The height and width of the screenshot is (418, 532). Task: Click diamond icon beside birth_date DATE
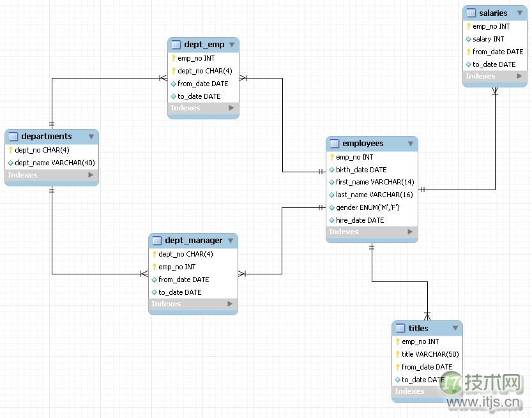point(332,170)
